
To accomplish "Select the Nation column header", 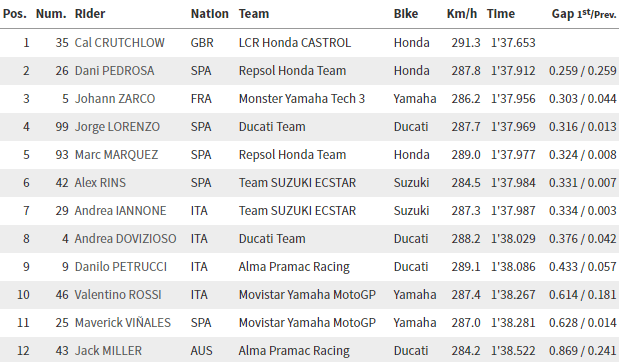I will (x=210, y=14).
